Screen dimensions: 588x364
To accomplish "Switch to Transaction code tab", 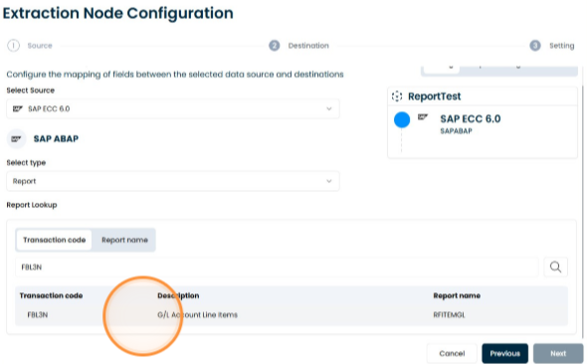I will tap(54, 240).
